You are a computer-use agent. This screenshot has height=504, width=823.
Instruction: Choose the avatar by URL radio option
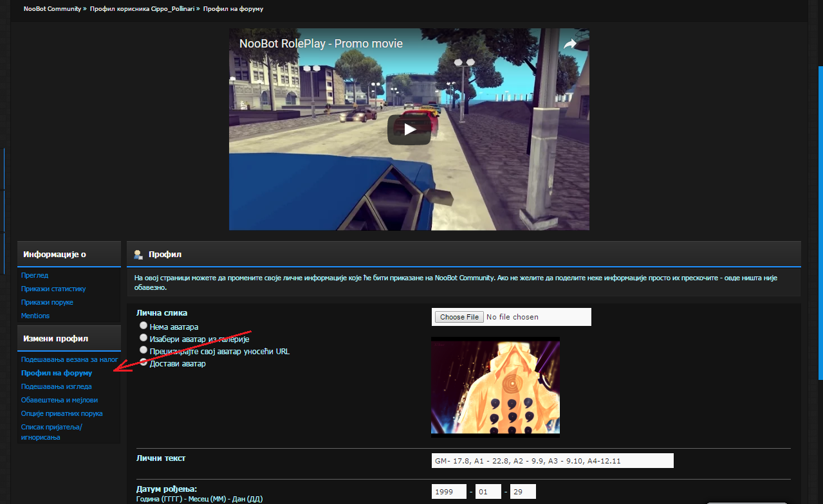(143, 350)
